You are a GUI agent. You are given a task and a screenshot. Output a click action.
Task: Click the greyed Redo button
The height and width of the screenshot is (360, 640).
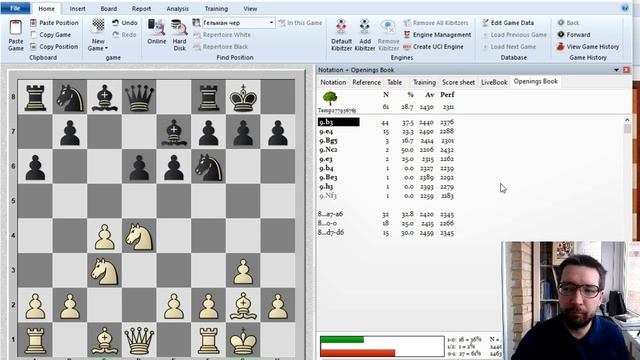(124, 35)
